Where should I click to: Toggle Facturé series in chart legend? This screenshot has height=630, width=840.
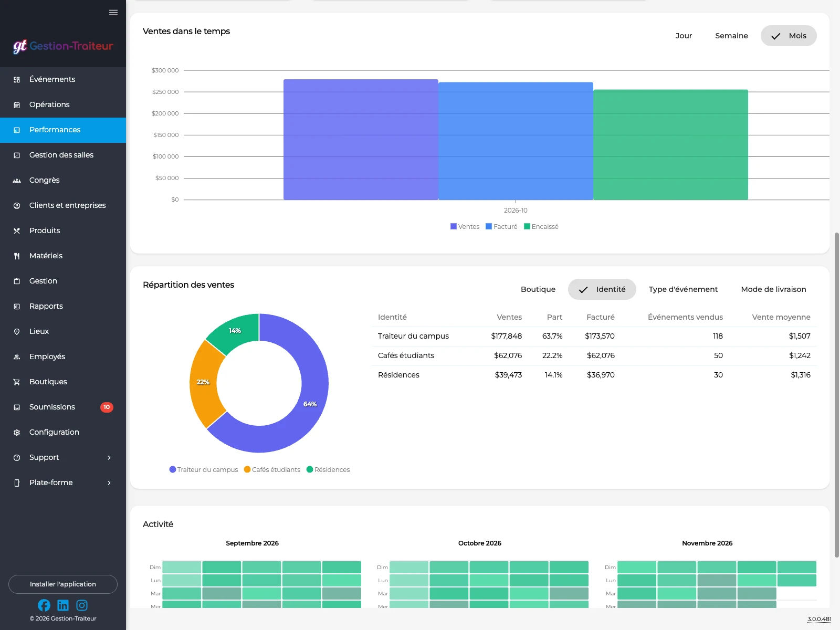click(x=501, y=226)
